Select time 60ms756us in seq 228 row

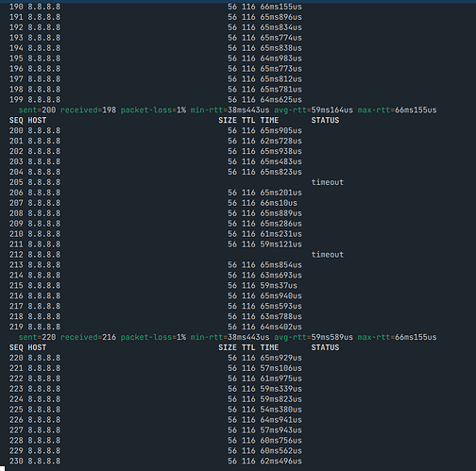[x=280, y=441]
